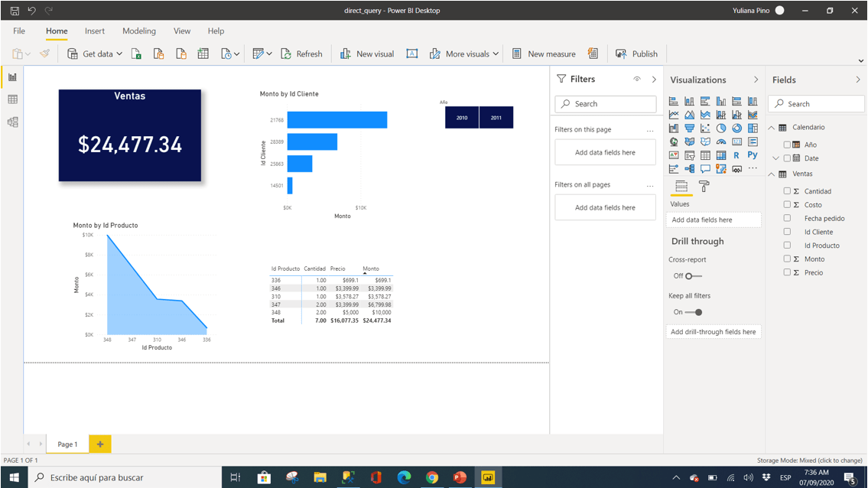Screen dimensions: 868x488
Task: Select the Python visual icon
Action: (753, 155)
